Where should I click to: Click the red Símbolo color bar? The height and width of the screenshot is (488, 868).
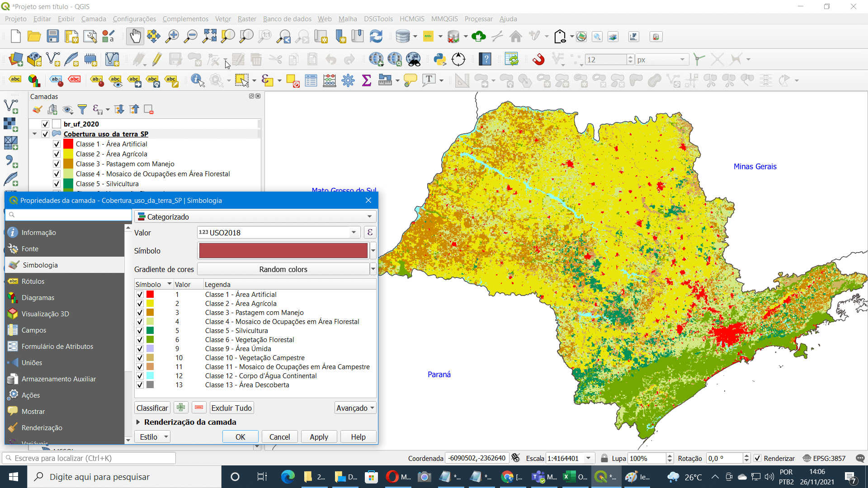pos(283,251)
